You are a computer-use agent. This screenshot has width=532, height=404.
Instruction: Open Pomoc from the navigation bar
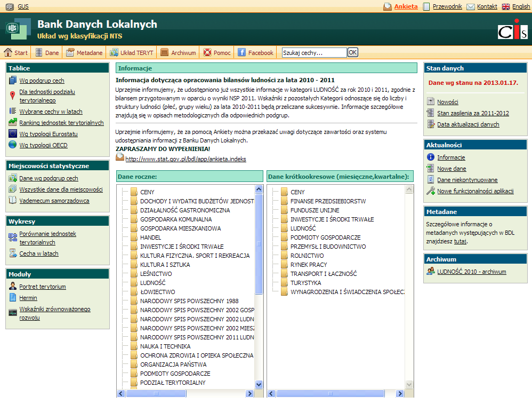click(222, 53)
